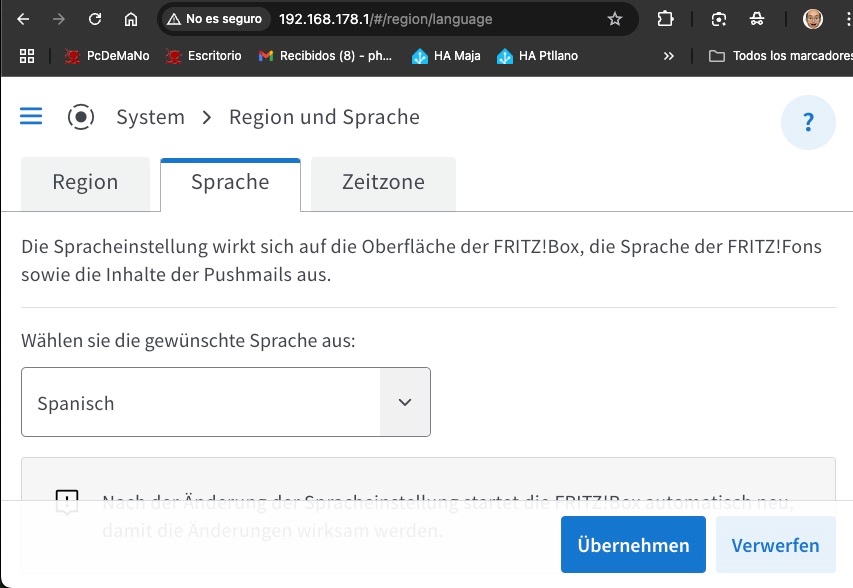Bookmark this page with the star icon

tap(615, 19)
